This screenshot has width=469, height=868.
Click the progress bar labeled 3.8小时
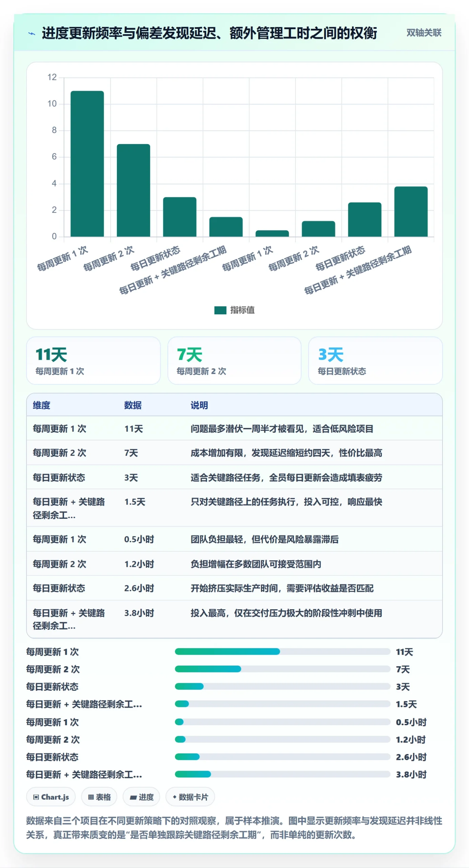coord(283,774)
